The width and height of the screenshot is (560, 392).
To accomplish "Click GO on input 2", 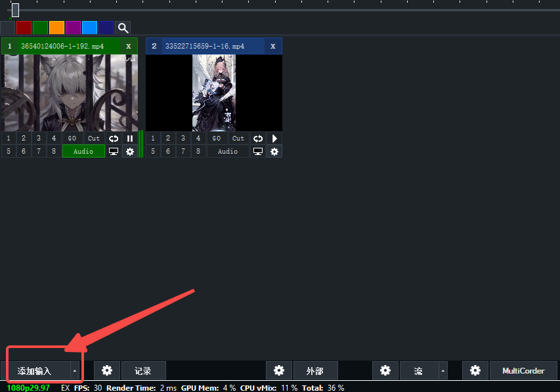I will click(x=217, y=139).
